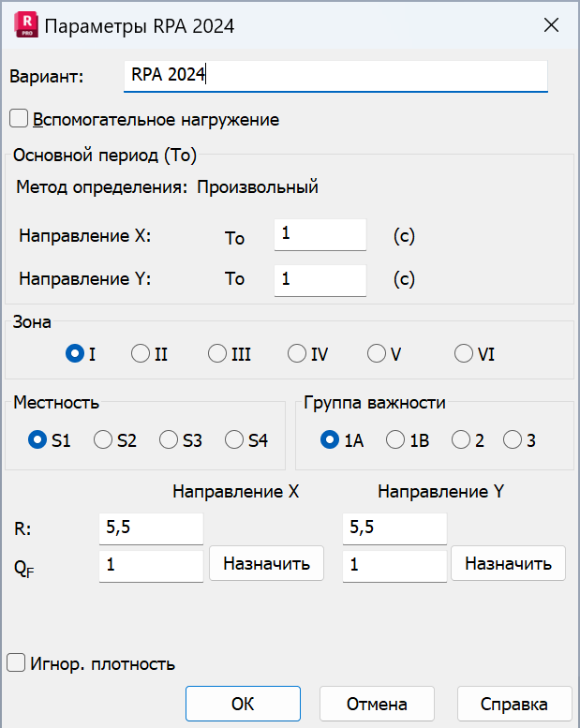580x728 pixels.
Task: Click the R field for direction X
Action: coord(151,528)
